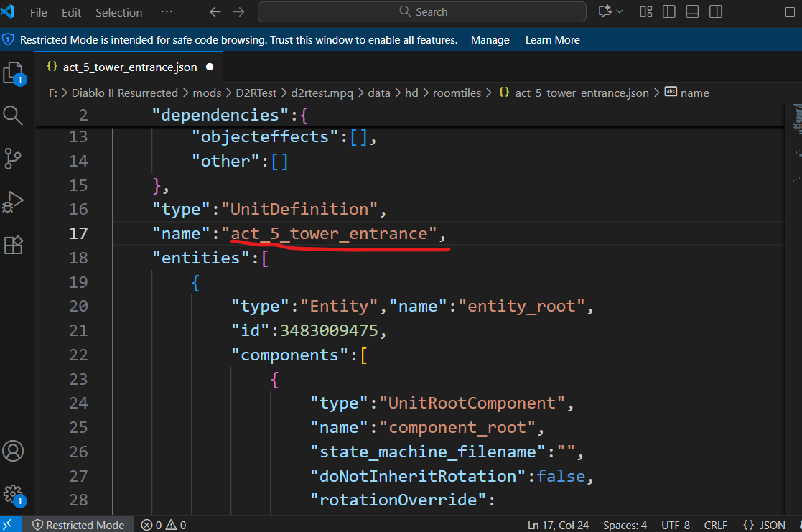
Task: Click the value "act_5_tower_entrance" on line 17
Action: click(x=330, y=234)
